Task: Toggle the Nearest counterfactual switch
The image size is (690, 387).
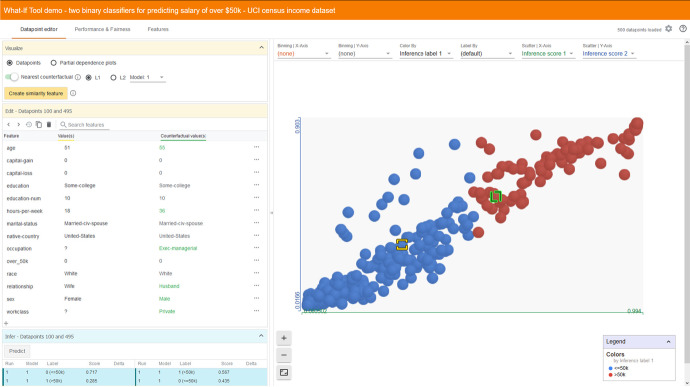Action: click(x=12, y=77)
